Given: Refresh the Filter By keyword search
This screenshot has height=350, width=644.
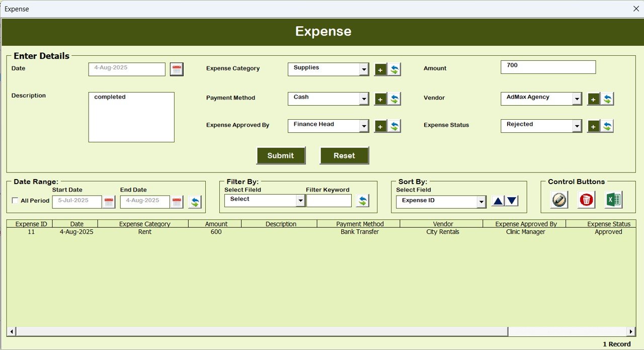Looking at the screenshot, I should point(362,201).
